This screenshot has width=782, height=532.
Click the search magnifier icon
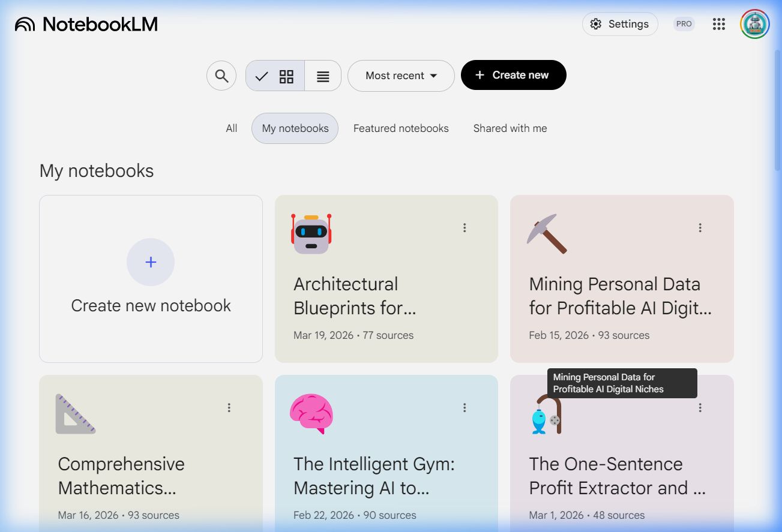pyautogui.click(x=221, y=76)
